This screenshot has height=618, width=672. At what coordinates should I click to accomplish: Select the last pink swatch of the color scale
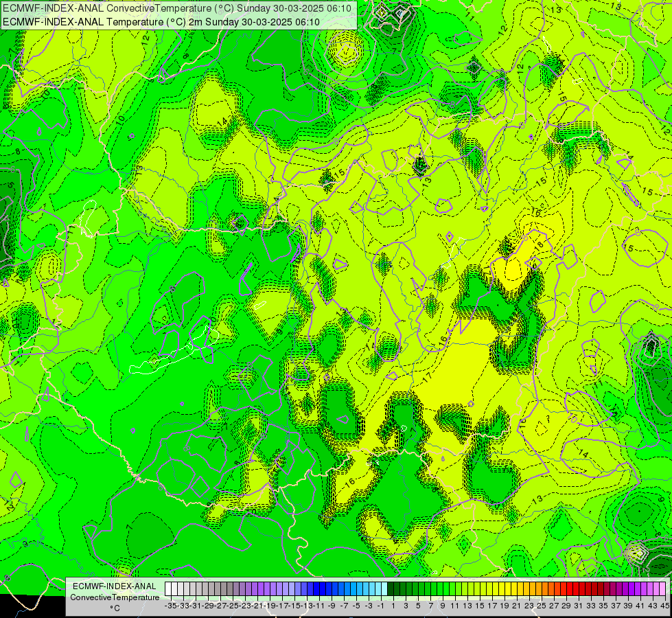click(x=662, y=589)
